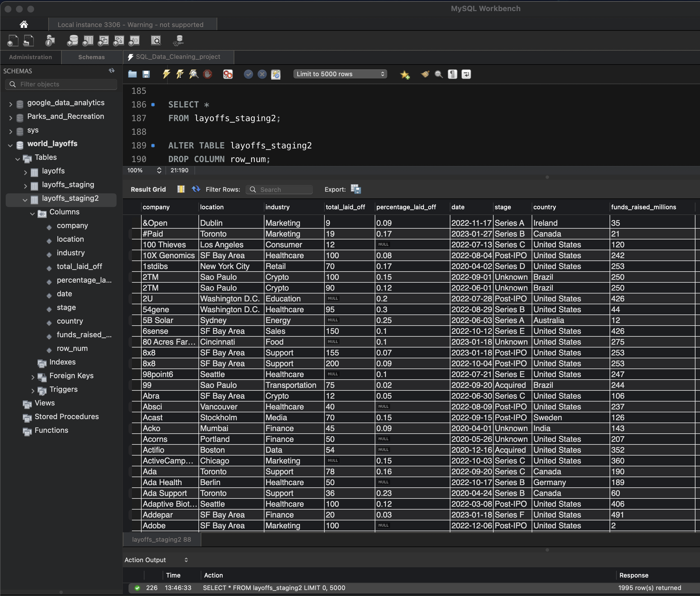Switch to the Schemas tab
The height and width of the screenshot is (596, 700).
tap(92, 57)
